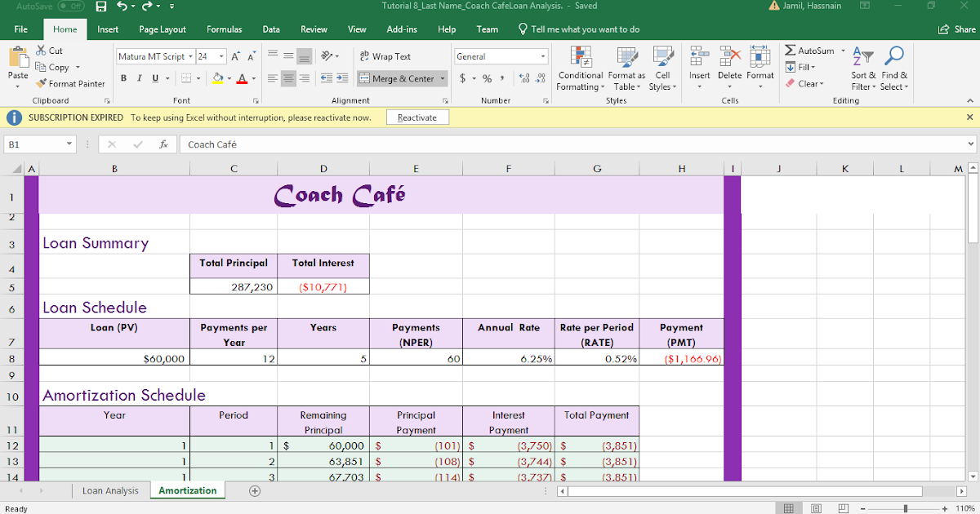Click the Reactivate subscription button

pyautogui.click(x=417, y=117)
